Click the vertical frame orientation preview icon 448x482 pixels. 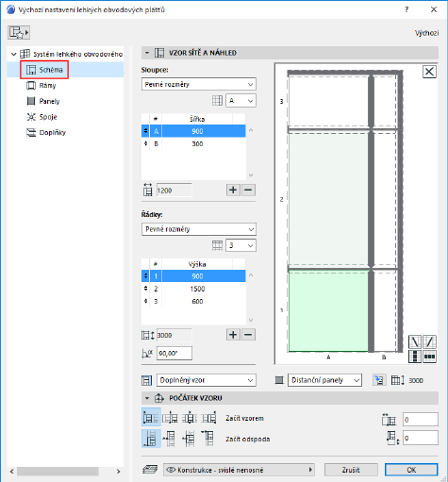point(415,357)
